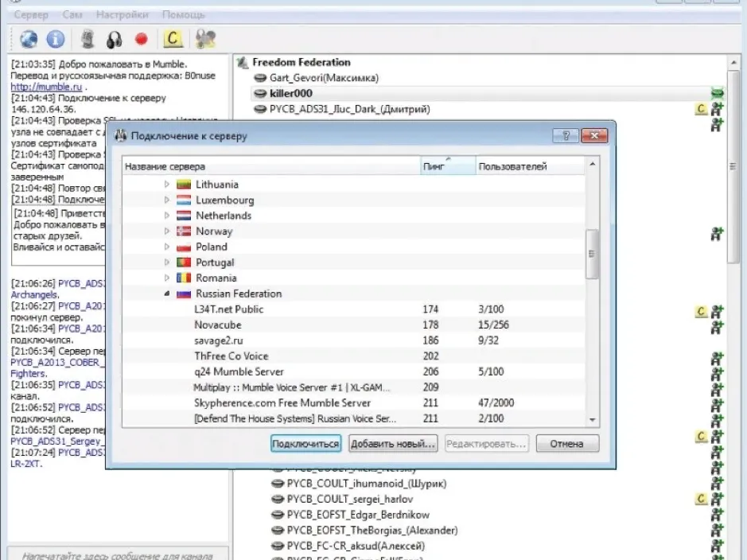The image size is (747, 560).
Task: Click the green status icon on killer000 row
Action: [x=717, y=93]
